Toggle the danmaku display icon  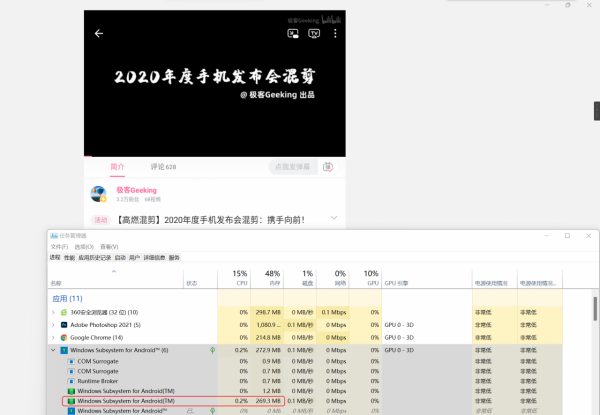(x=328, y=167)
